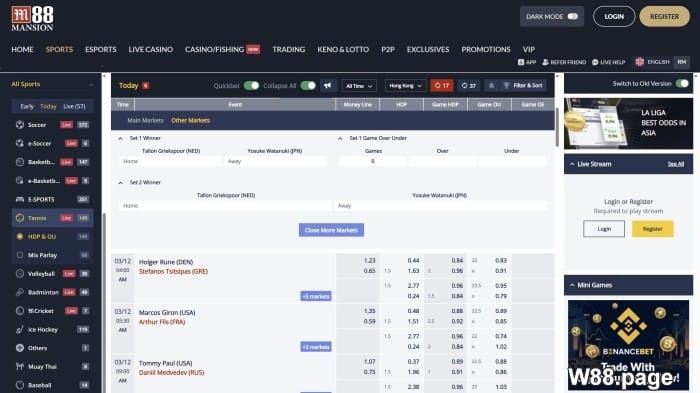This screenshot has width=700, height=393.
Task: Click yellow Register button in Live Stream
Action: click(652, 229)
